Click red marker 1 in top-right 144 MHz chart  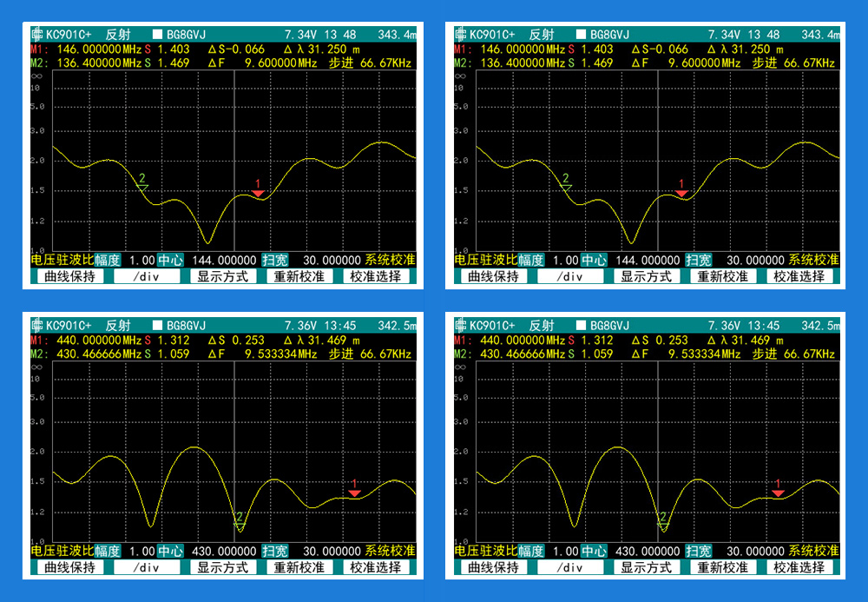tap(681, 192)
